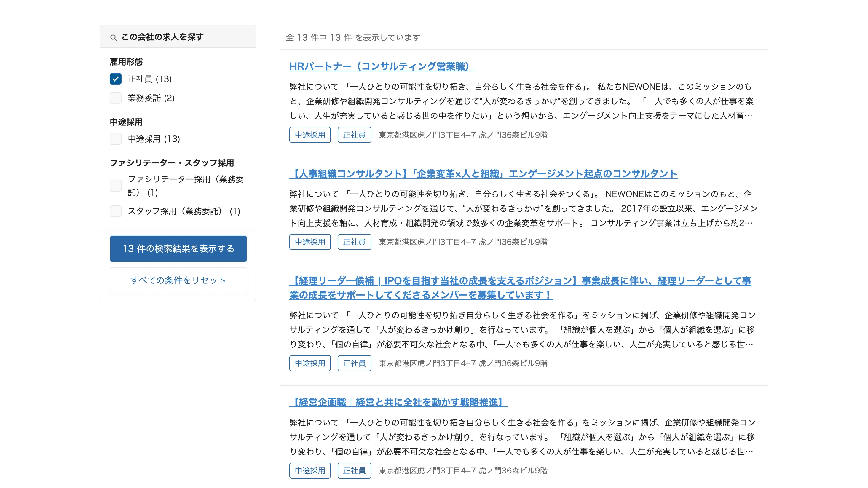Check the 中途採用 (13) filter
The height and width of the screenshot is (488, 868).
(116, 139)
